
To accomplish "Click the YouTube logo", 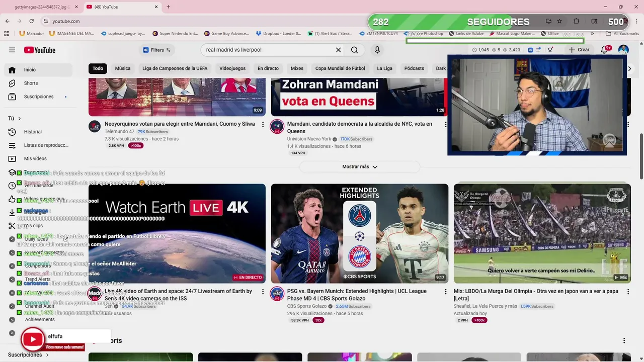I will click(39, 50).
